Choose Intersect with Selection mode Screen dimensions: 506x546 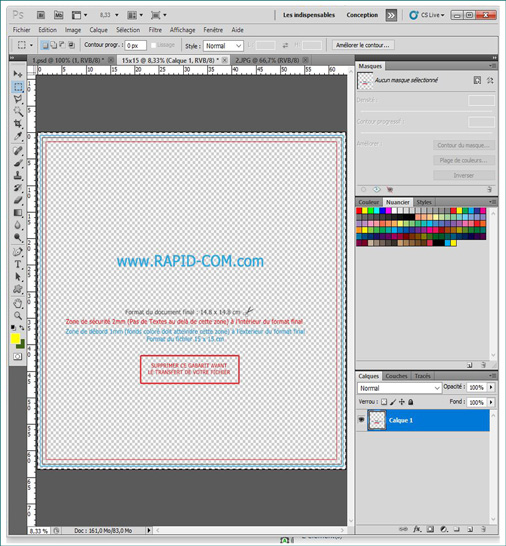pos(71,45)
